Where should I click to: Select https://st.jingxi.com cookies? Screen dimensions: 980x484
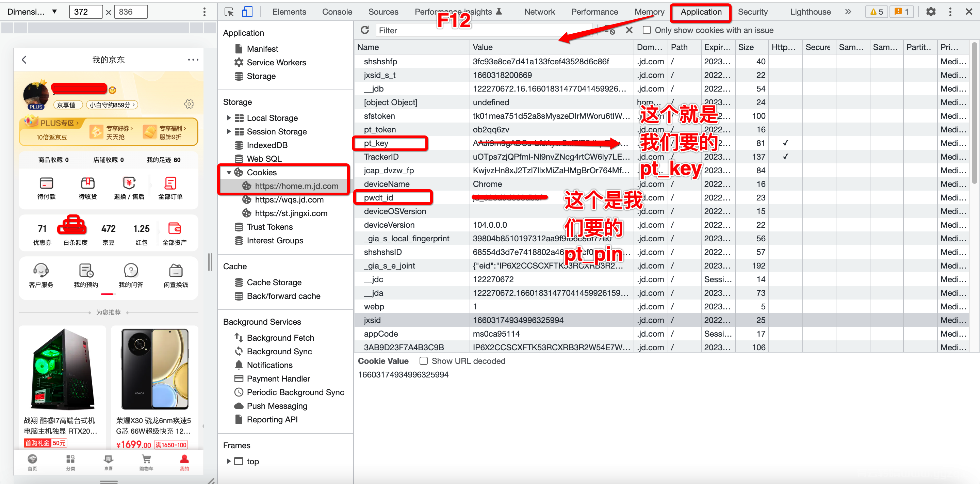click(x=291, y=213)
